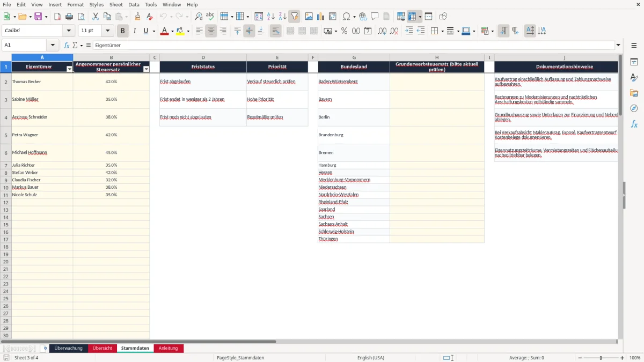
Task: Format as percent icon
Action: [x=345, y=31]
